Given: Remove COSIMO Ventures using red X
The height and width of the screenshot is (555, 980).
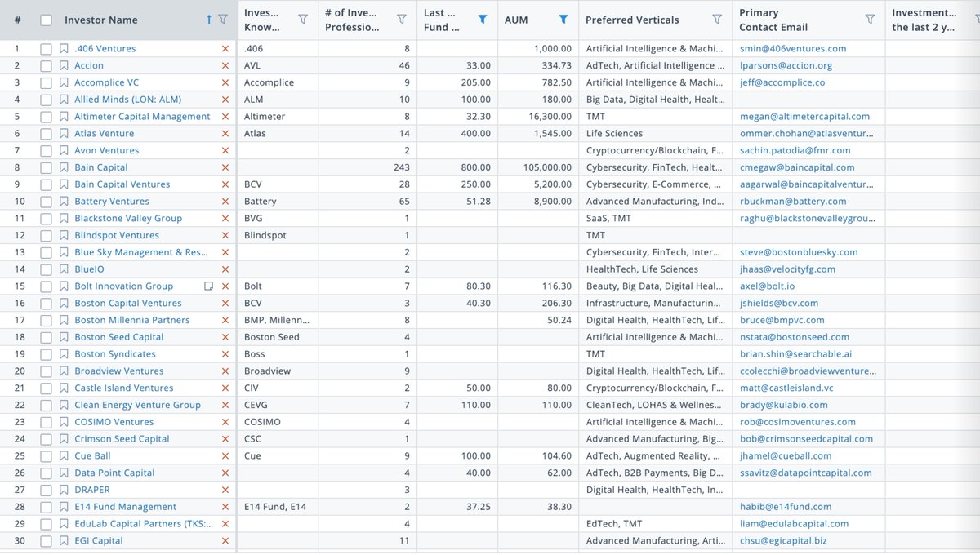Looking at the screenshot, I should click(225, 422).
